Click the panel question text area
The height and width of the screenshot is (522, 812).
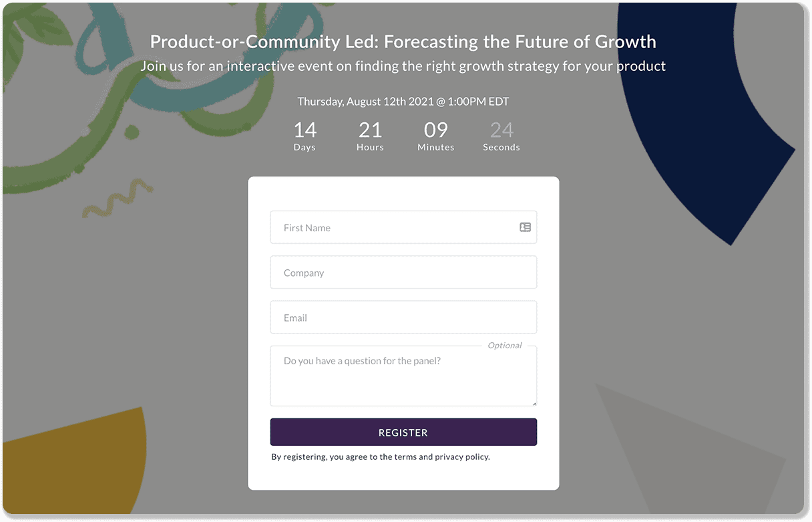tap(403, 376)
